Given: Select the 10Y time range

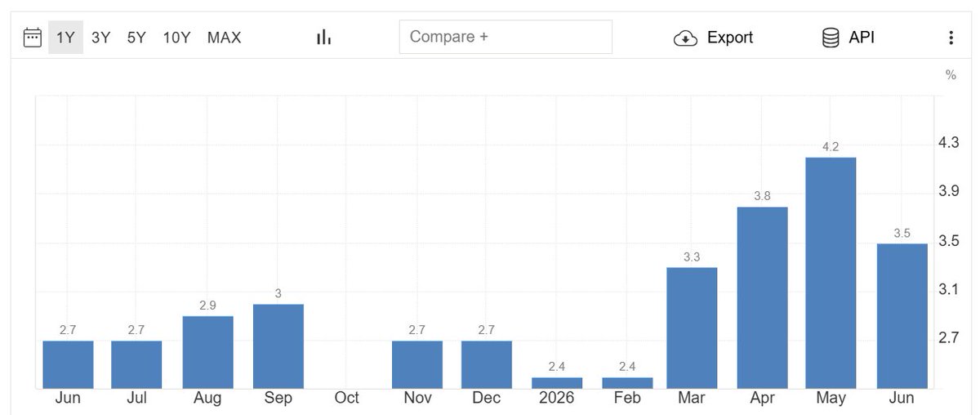Looking at the screenshot, I should [176, 37].
